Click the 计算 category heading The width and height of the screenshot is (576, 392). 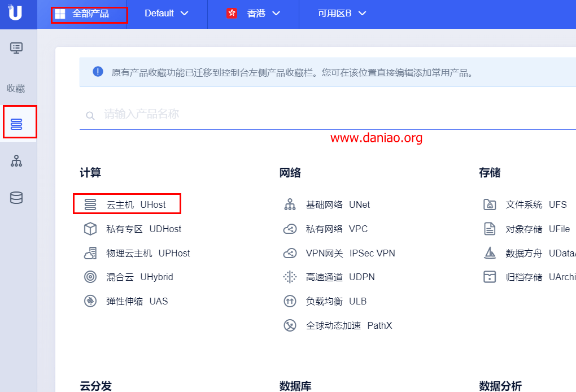click(90, 172)
